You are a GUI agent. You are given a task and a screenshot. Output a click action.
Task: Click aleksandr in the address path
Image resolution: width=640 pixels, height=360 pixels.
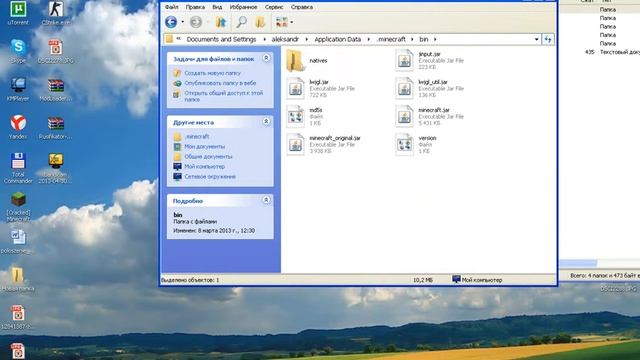285,39
